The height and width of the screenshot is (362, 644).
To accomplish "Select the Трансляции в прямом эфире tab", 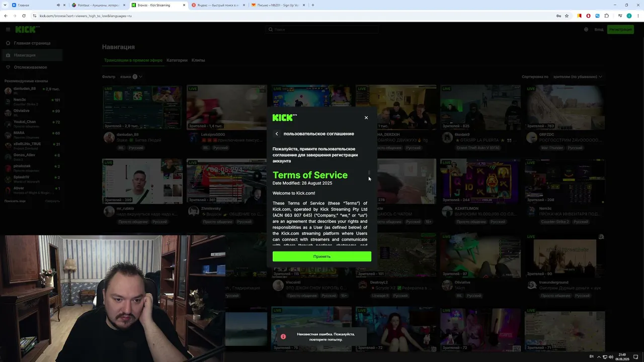I will point(133,60).
